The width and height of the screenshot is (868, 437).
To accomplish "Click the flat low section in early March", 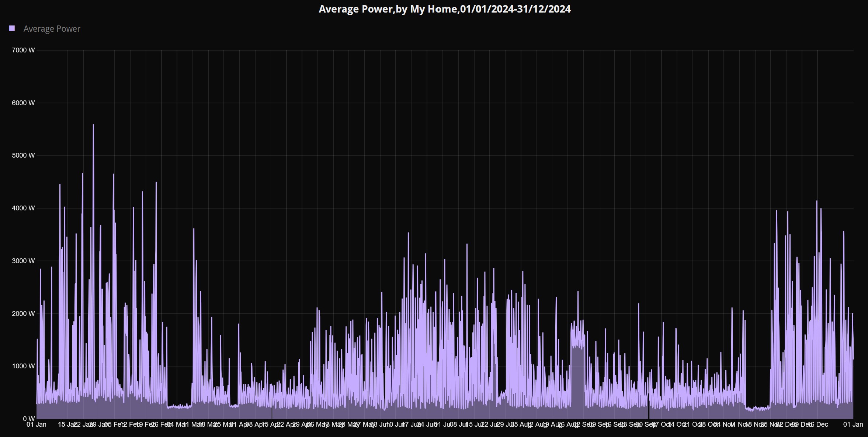I will point(179,407).
